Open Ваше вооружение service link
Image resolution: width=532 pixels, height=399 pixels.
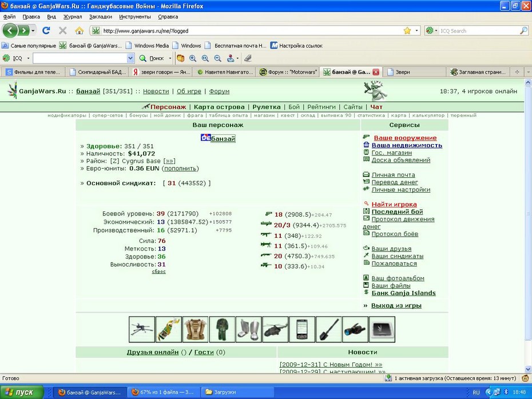(x=405, y=138)
